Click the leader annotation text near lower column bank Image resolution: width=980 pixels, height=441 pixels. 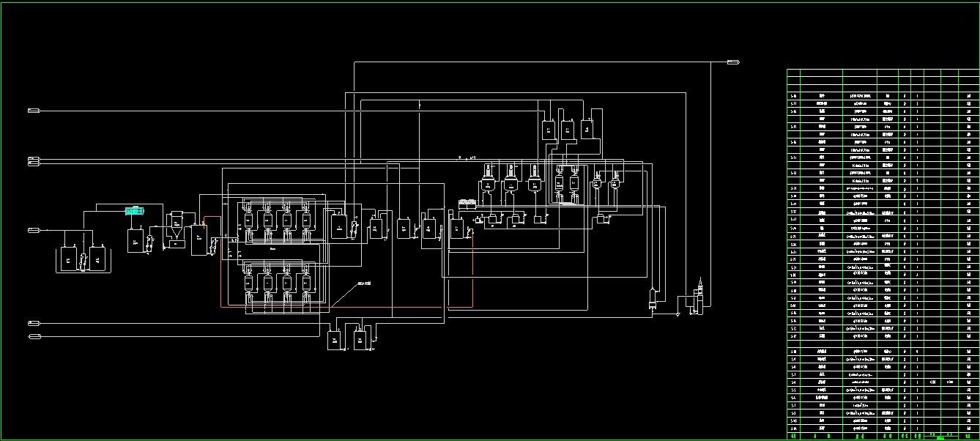point(363,284)
